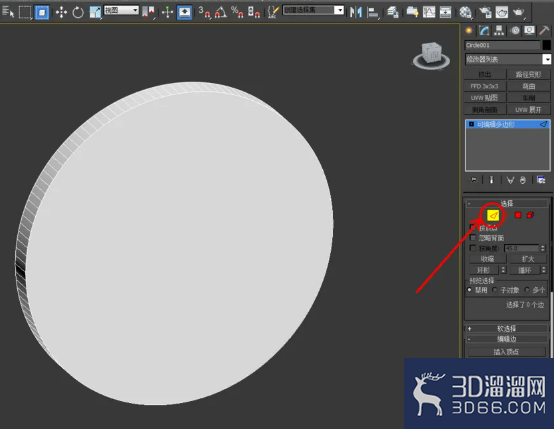Select the Move tool
The width and height of the screenshot is (554, 429).
[x=61, y=12]
